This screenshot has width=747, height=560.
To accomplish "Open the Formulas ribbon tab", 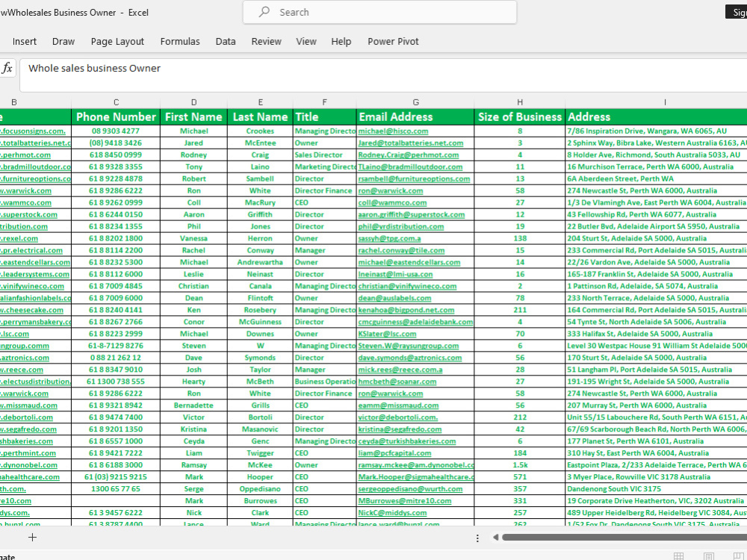I will tap(180, 41).
